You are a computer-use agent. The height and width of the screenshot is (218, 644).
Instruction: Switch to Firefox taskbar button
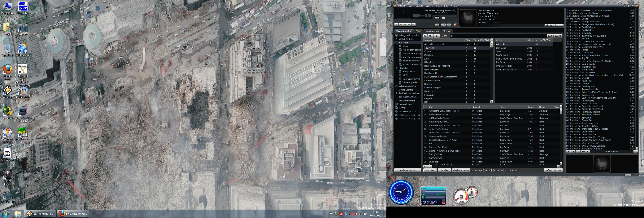click(x=73, y=214)
